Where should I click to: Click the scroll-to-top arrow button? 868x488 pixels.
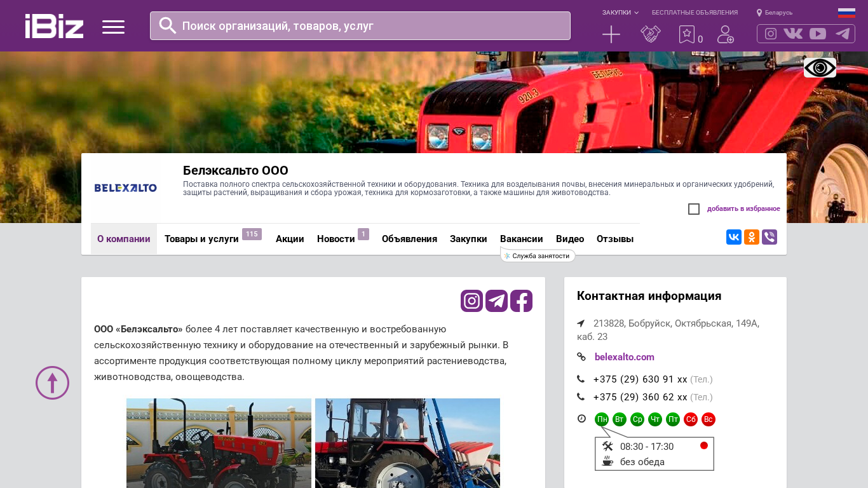click(52, 383)
